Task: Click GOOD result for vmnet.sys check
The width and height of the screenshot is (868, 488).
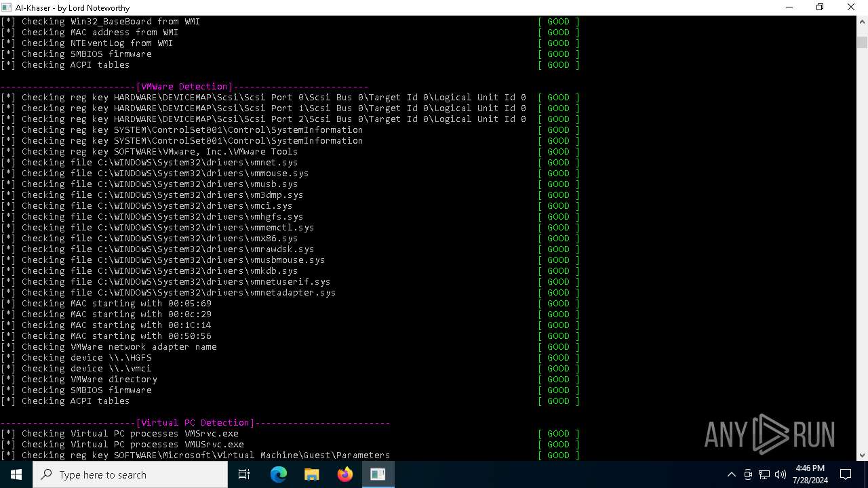Action: 559,163
